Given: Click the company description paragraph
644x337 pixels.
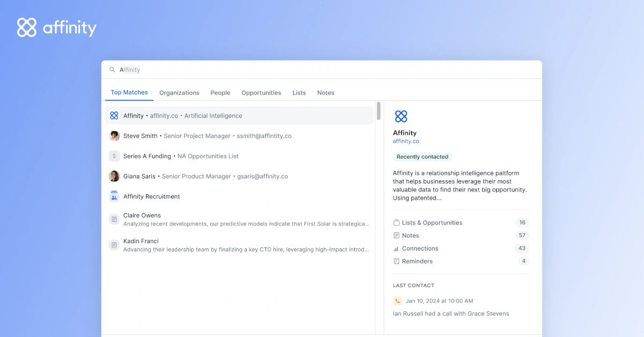Looking at the screenshot, I should click(460, 186).
